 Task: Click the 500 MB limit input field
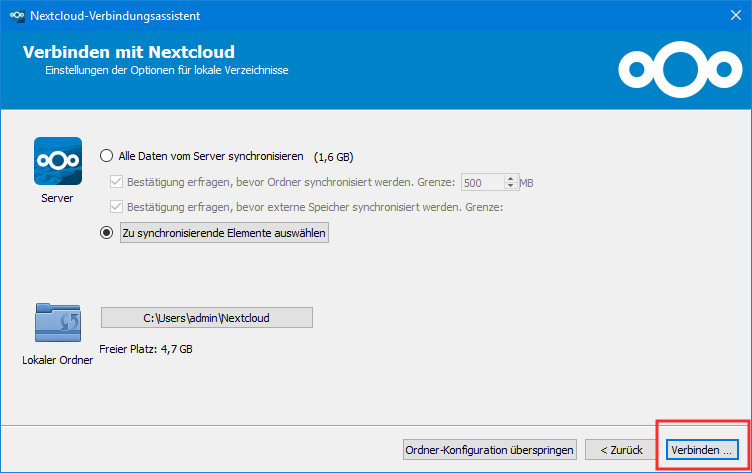pos(482,183)
